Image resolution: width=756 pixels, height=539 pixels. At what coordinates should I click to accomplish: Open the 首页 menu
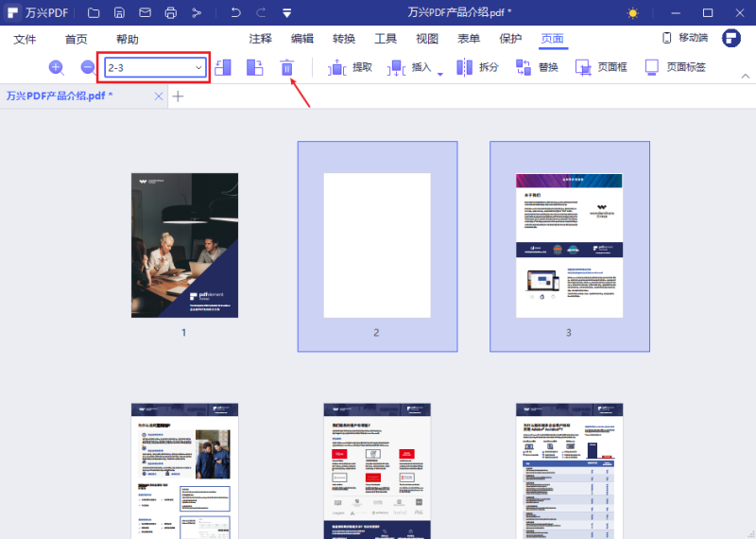(77, 39)
